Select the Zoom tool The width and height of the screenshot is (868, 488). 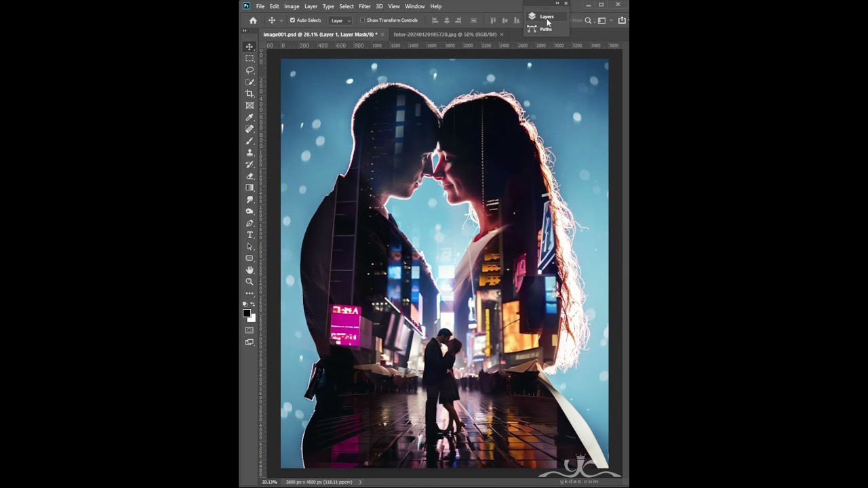click(250, 281)
